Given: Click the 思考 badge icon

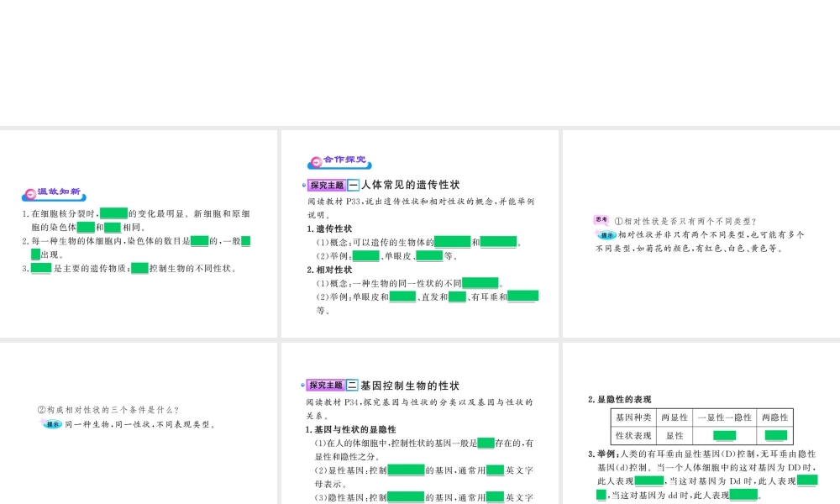Looking at the screenshot, I should click(x=601, y=219).
